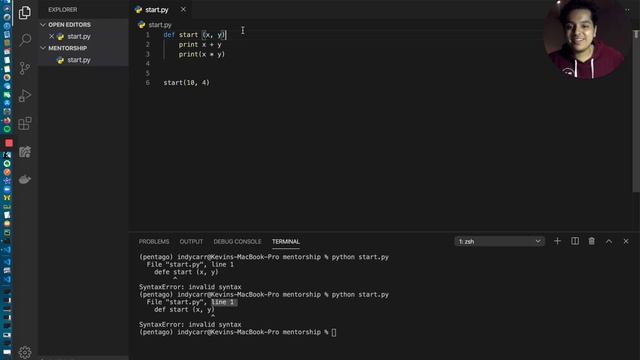Open the Search view icon
Image resolution: width=640 pixels, height=360 pixels.
click(25, 40)
